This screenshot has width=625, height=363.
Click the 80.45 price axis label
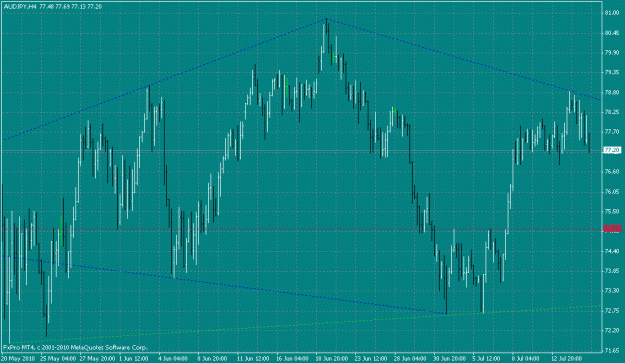(x=612, y=33)
